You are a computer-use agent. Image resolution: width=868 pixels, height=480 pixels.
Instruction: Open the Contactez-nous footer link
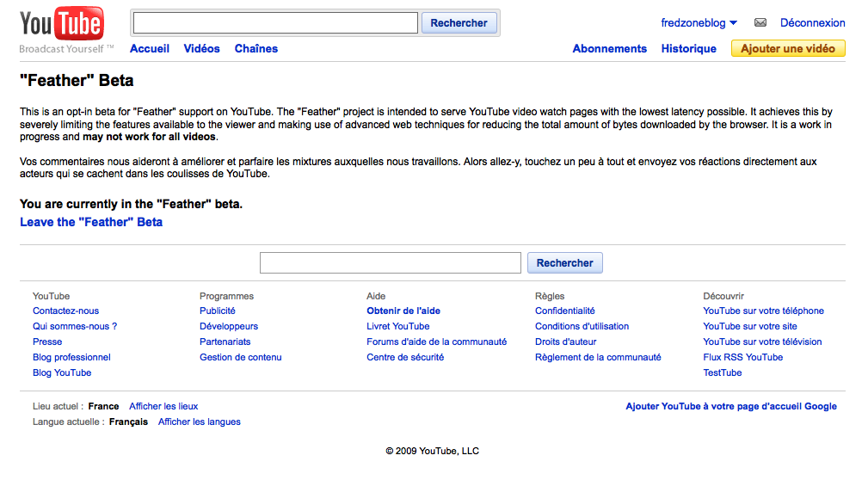click(65, 311)
